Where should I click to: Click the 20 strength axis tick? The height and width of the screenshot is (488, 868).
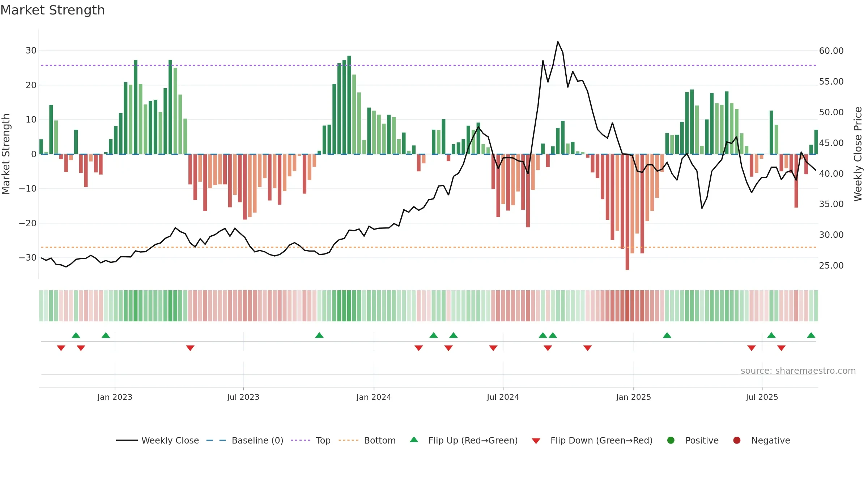coord(31,85)
